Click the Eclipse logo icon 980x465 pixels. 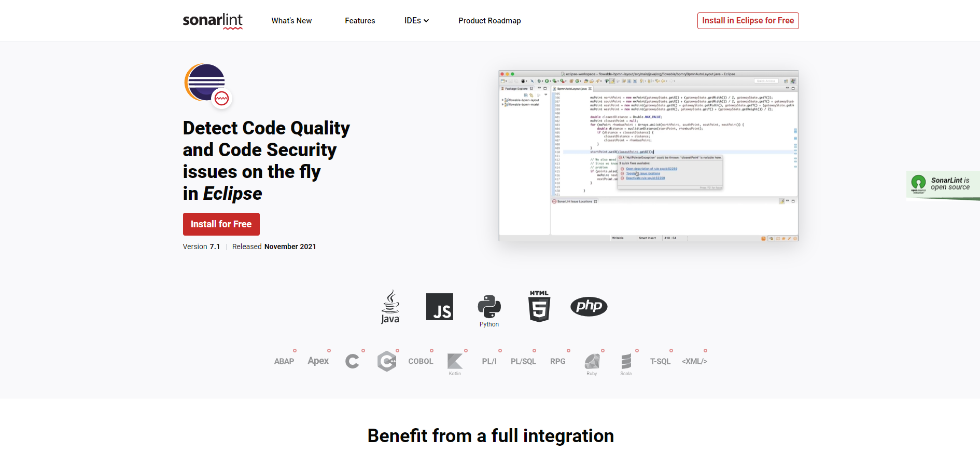(207, 85)
